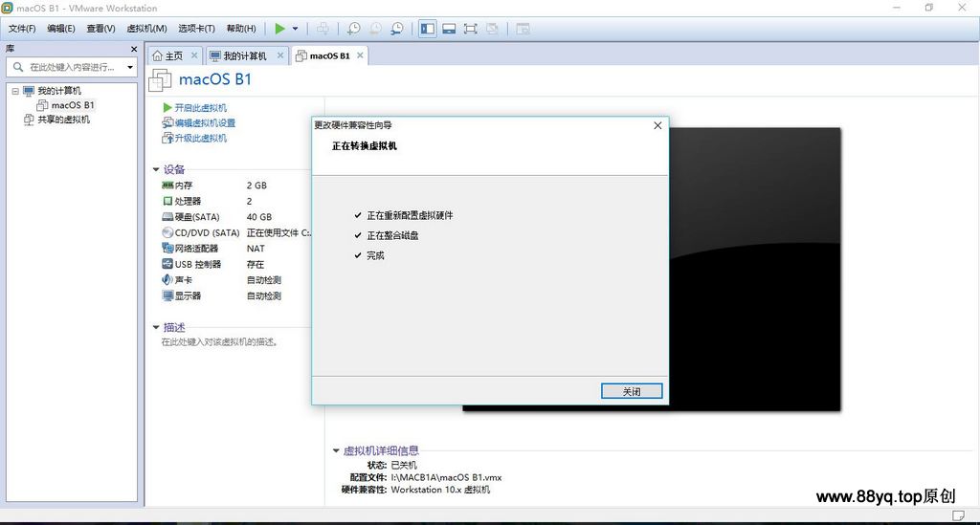The height and width of the screenshot is (525, 980).
Task: Click the console view toolbar icon
Action: click(x=523, y=28)
